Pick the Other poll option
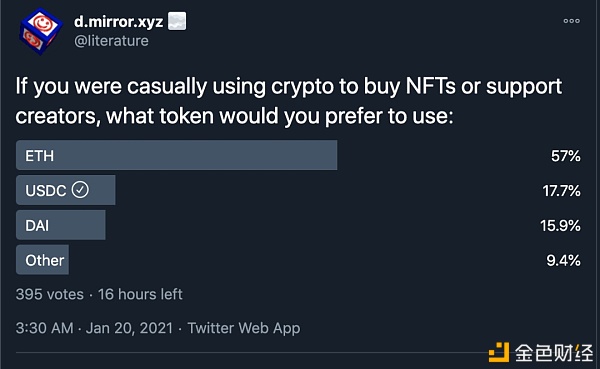 42,260
